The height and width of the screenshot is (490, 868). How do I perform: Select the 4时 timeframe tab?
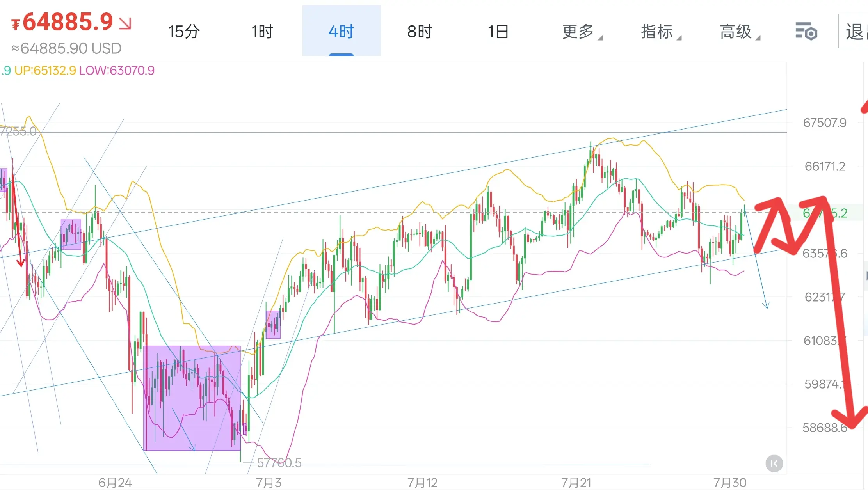coord(341,31)
